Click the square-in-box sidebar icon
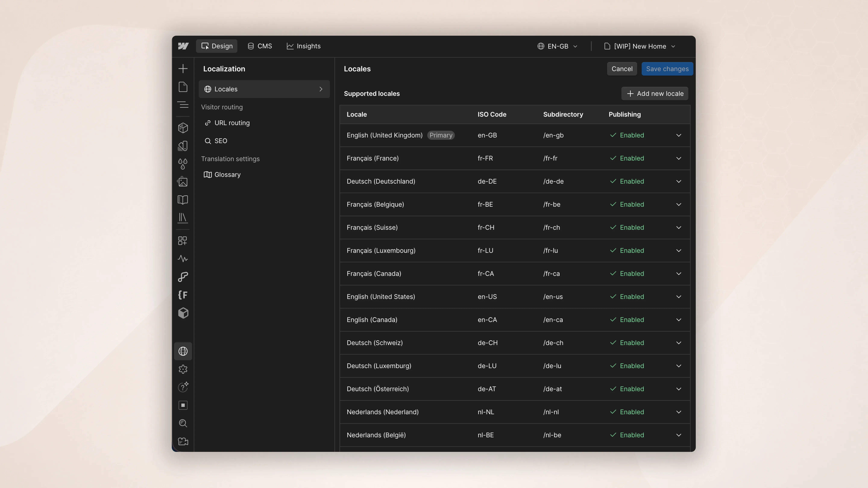 pos(183,405)
